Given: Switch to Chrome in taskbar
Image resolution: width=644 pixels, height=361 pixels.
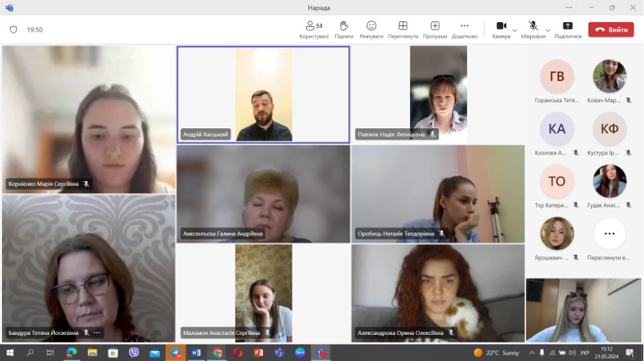Looking at the screenshot, I should [x=217, y=353].
